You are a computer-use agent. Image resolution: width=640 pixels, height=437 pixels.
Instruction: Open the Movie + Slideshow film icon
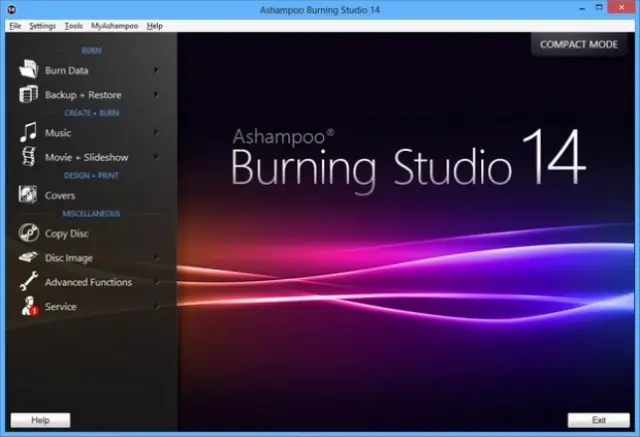(27, 157)
